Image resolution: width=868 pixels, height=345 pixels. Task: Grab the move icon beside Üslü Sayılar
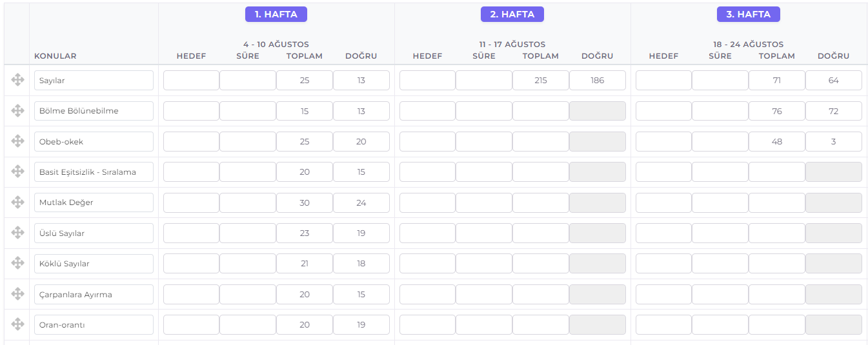[x=17, y=233]
